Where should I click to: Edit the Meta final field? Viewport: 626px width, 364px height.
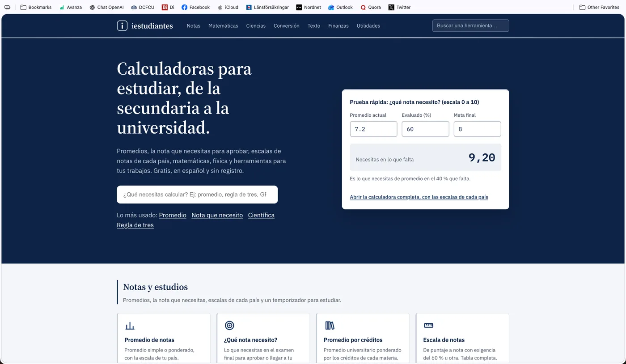[477, 129]
